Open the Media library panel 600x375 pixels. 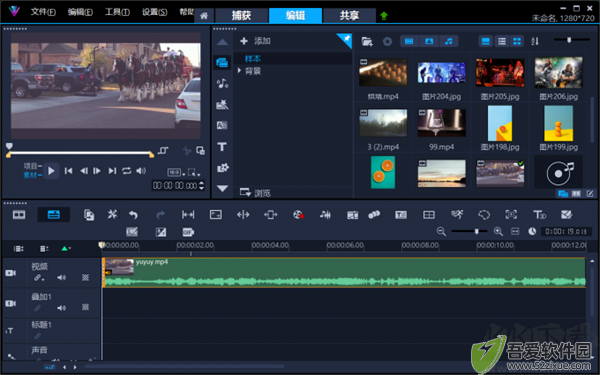[222, 62]
